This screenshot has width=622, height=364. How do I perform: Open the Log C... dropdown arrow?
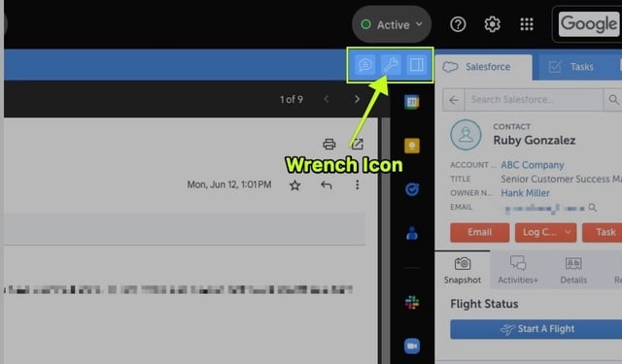(x=568, y=232)
